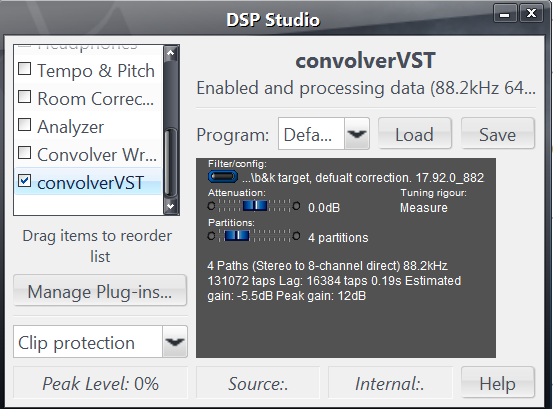
Task: Click the filter/config file browse icon
Action: 223,176
